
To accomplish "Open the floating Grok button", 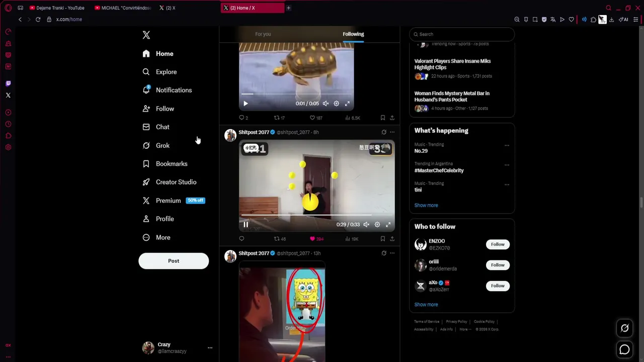I will (x=624, y=328).
